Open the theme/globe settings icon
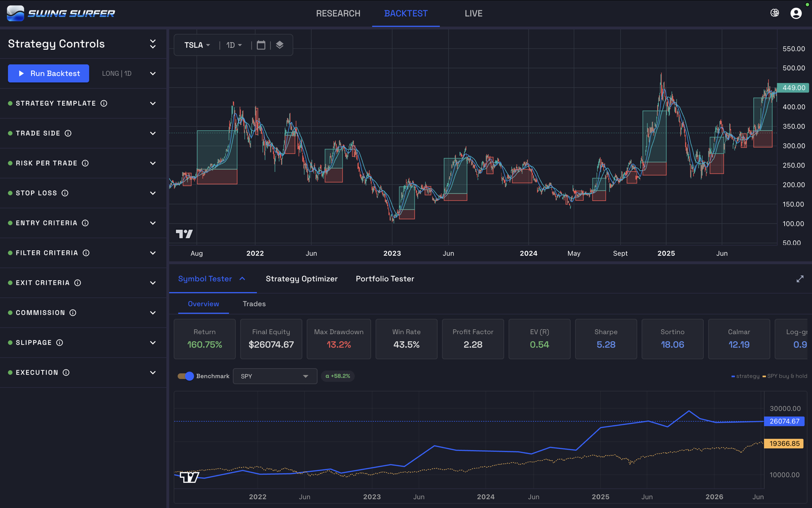Image resolution: width=812 pixels, height=508 pixels. coord(774,13)
